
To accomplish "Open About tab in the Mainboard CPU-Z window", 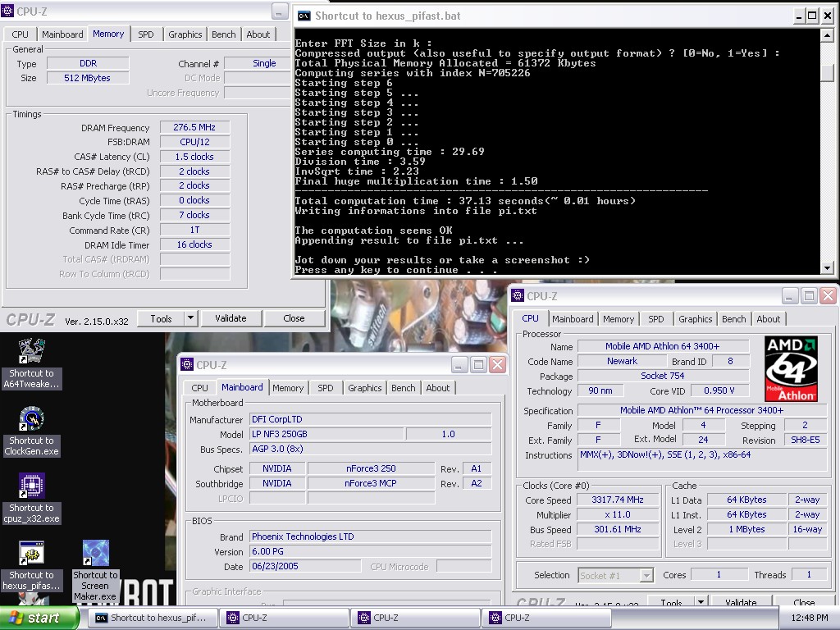I will (x=438, y=388).
